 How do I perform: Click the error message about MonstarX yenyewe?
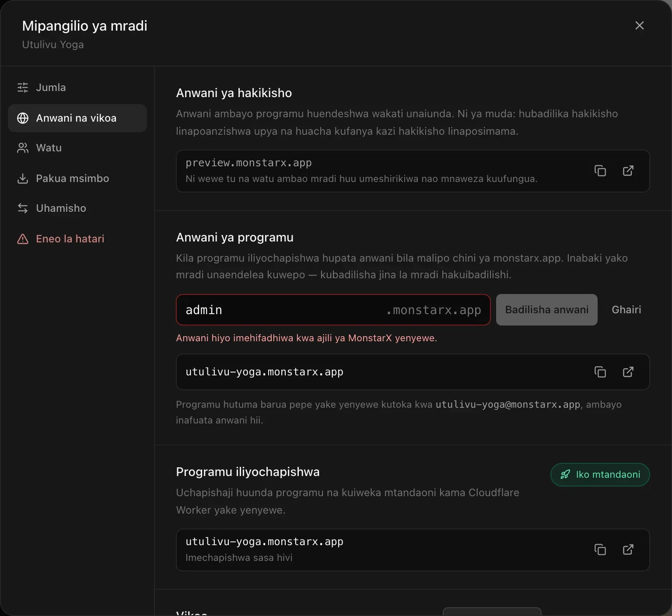click(x=306, y=338)
